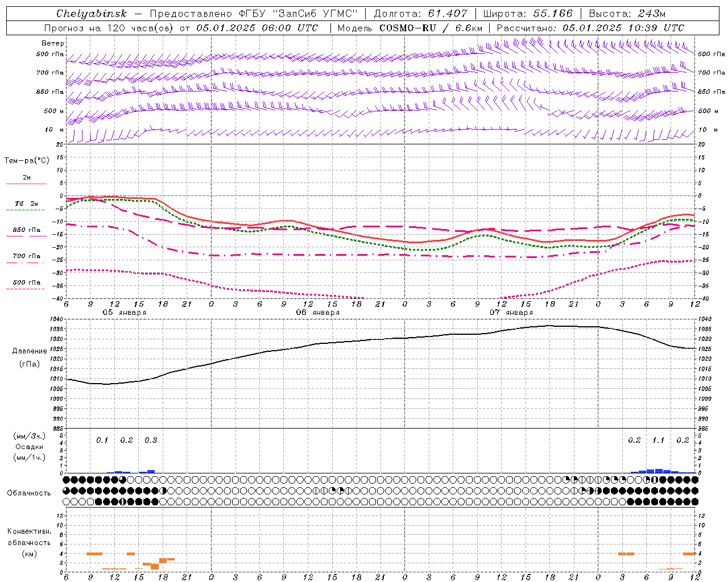Viewport: 728px width, 582px height.
Task: Select the Тем-ра(°C) temperature panel label
Action: 27,161
